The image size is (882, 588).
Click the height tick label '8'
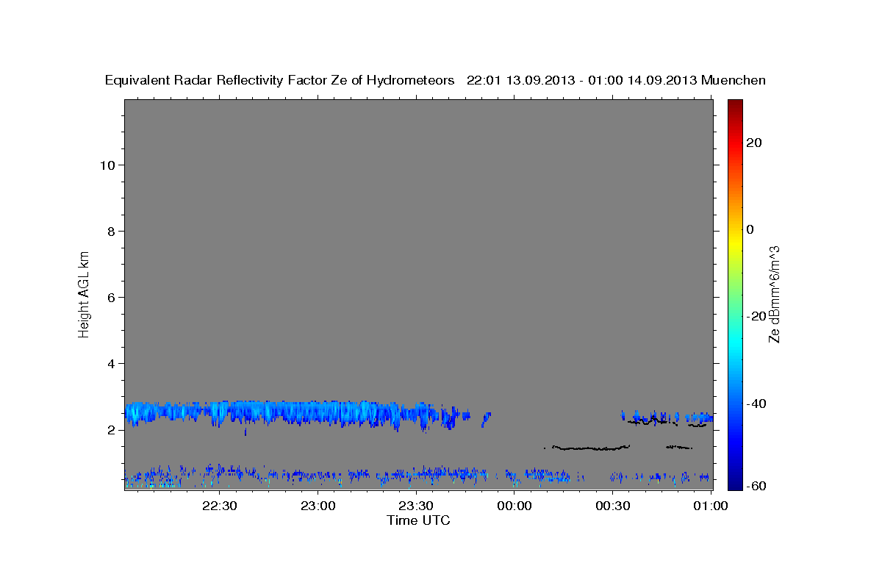pos(112,231)
